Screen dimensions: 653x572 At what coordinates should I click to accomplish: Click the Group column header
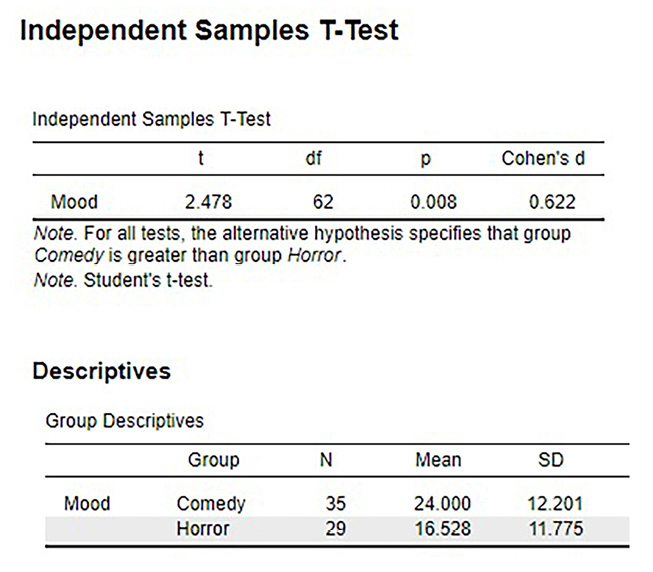(x=213, y=460)
